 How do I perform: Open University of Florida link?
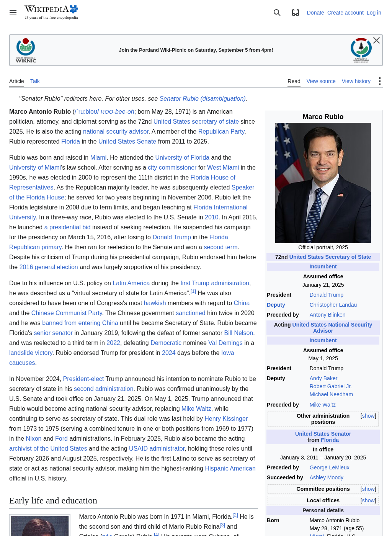pos(182,157)
